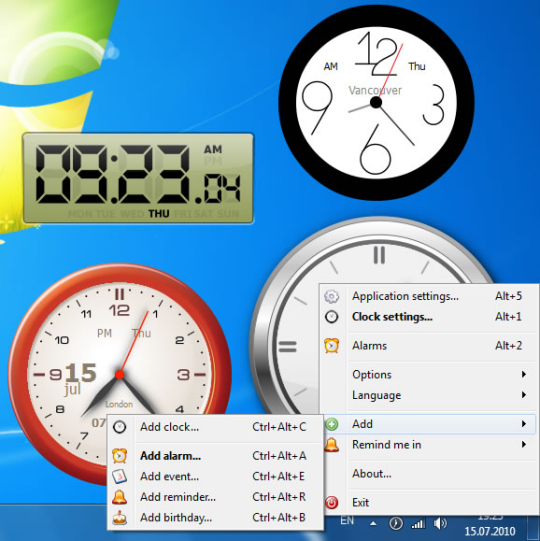Click the calendar icon beside Add event

[x=119, y=476]
